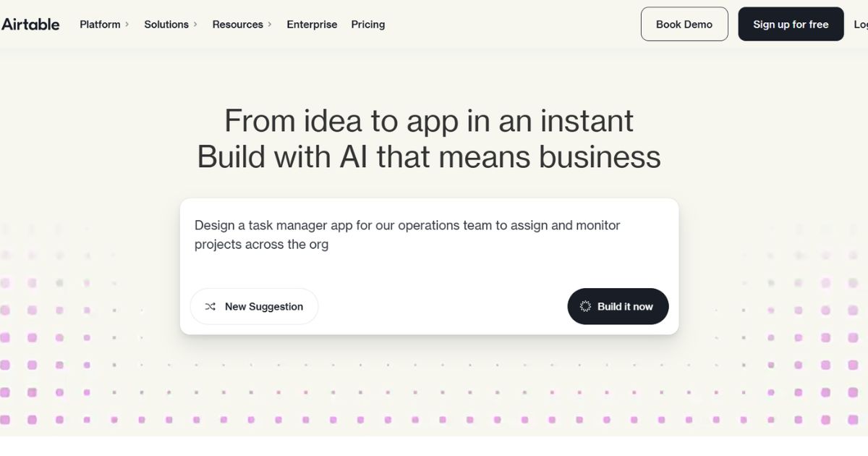Expand the chevron next to Resources
The height and width of the screenshot is (456, 868).
(270, 24)
